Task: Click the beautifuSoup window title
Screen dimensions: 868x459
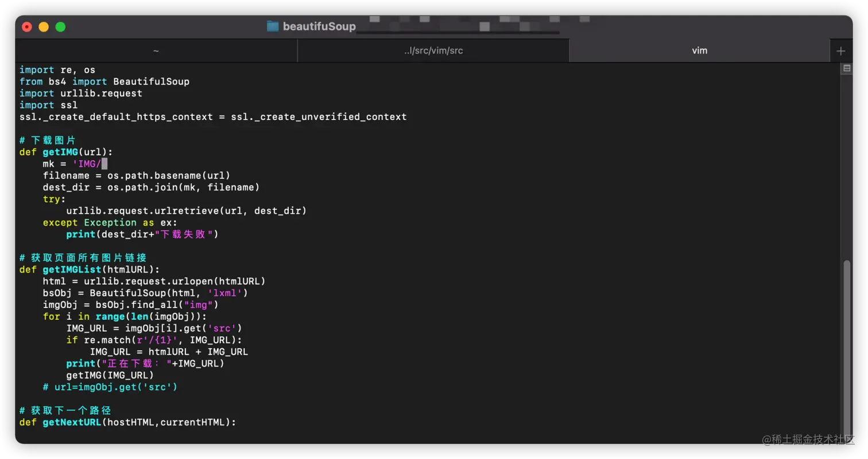Action: pyautogui.click(x=319, y=26)
